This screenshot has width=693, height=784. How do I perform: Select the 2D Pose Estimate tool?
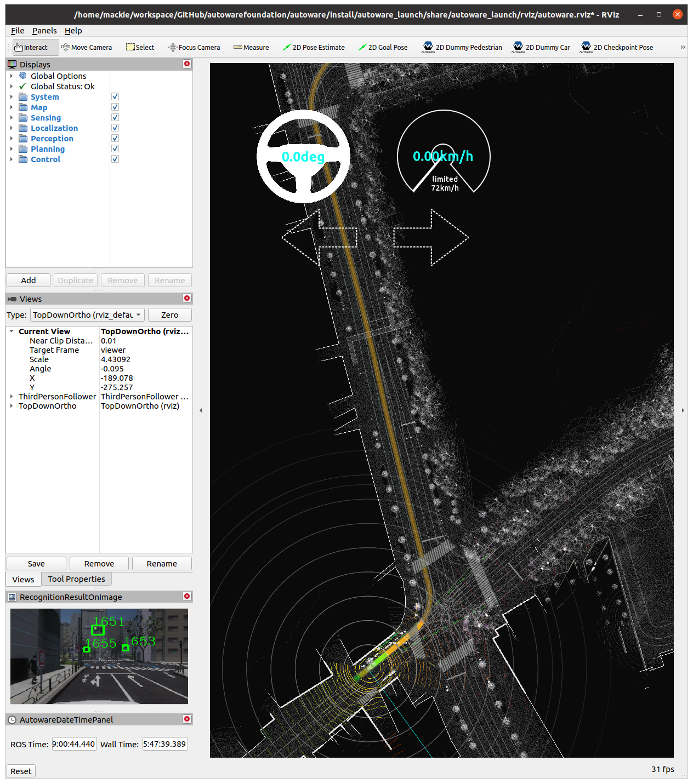pos(314,48)
